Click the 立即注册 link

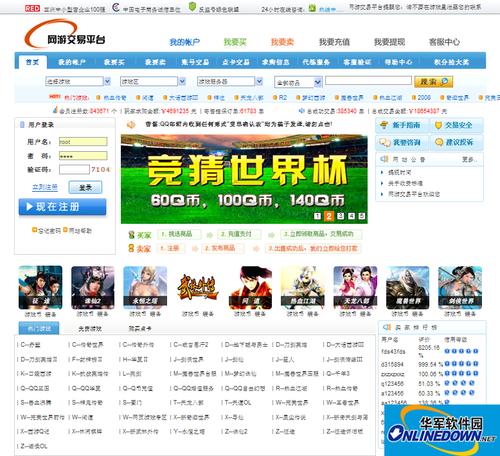click(x=45, y=187)
